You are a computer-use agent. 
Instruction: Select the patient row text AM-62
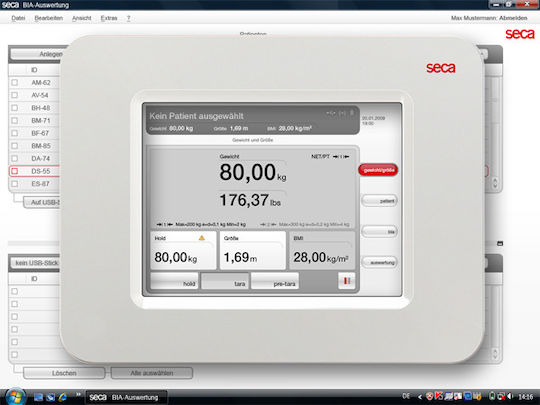[41, 83]
